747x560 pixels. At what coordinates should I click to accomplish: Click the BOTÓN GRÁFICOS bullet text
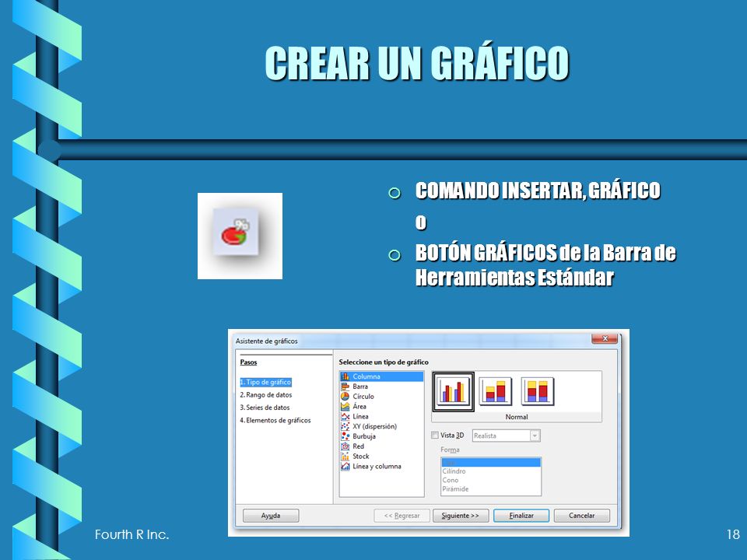[x=545, y=265]
